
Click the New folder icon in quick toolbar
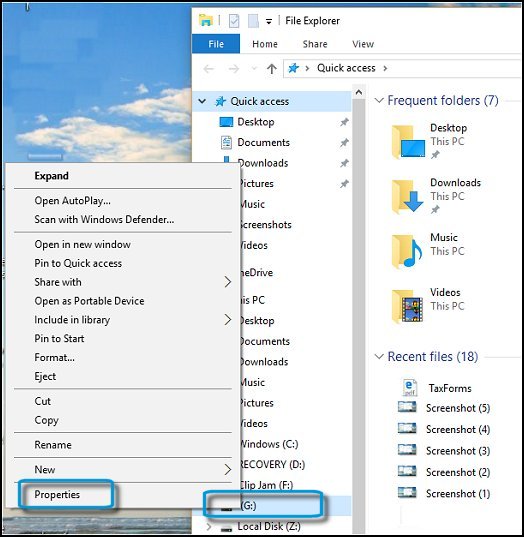[x=253, y=21]
